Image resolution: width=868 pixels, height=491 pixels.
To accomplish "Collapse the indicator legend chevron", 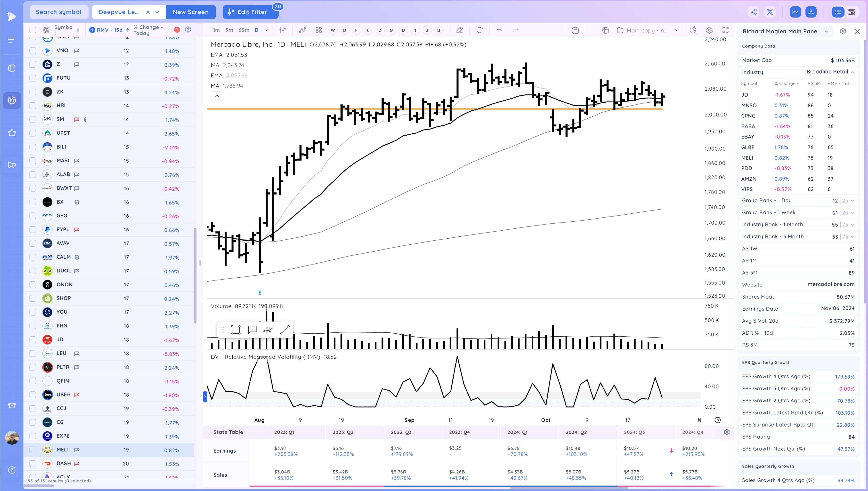I will click(217, 96).
